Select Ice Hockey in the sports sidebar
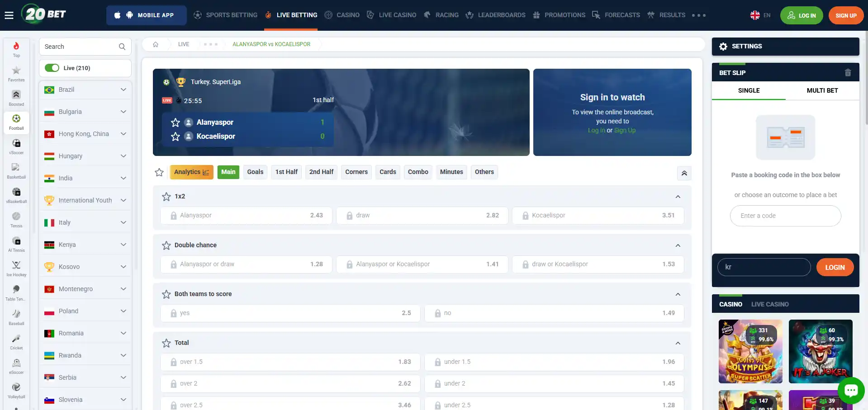 (x=16, y=269)
